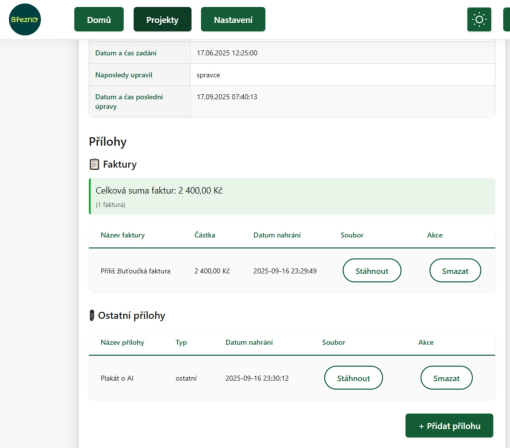Viewport: 510px width, 448px height.
Task: Select the Název faktury column header
Action: [x=123, y=235]
